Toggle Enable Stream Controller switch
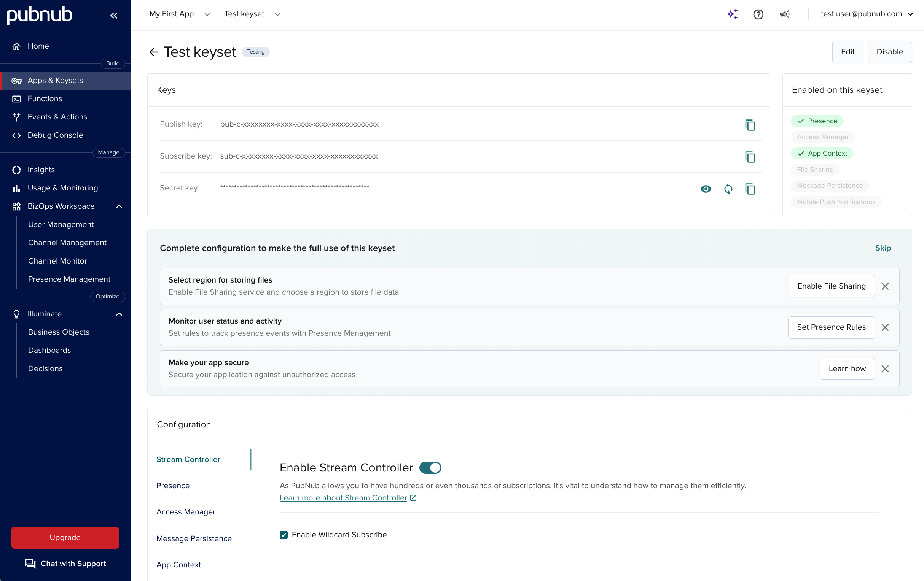The height and width of the screenshot is (581, 924). [x=430, y=467]
